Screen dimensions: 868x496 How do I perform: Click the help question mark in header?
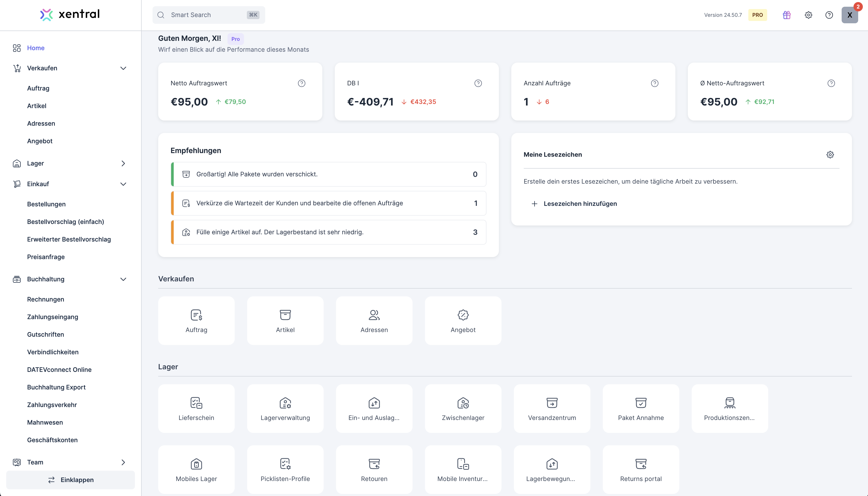point(829,15)
